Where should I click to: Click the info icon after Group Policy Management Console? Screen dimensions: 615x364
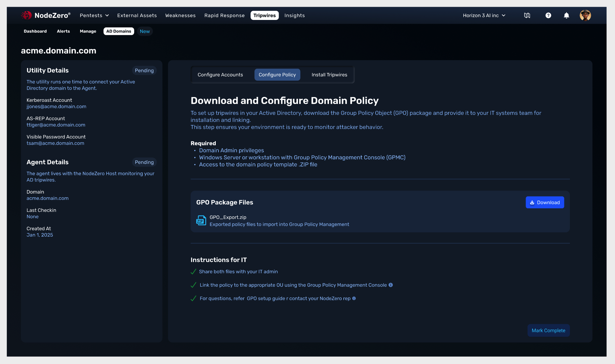tap(391, 285)
